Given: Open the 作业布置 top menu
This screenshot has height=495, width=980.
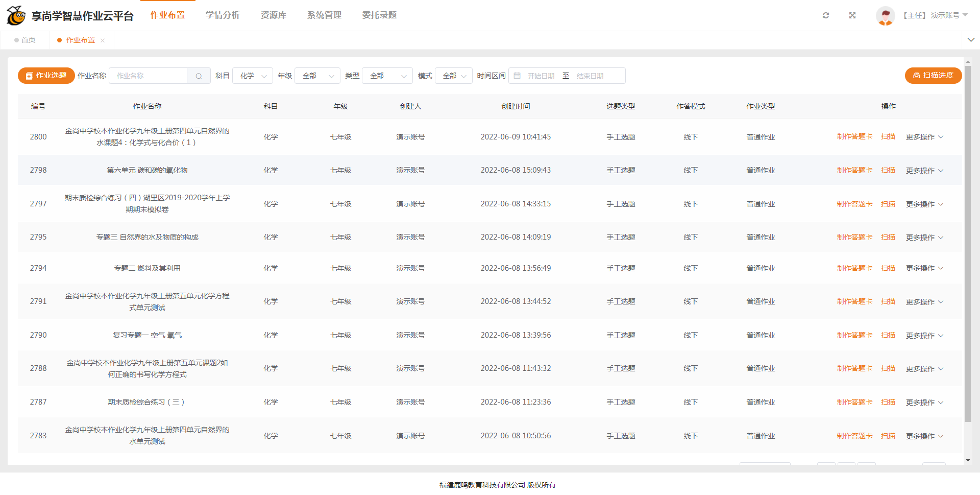Looking at the screenshot, I should (x=167, y=15).
